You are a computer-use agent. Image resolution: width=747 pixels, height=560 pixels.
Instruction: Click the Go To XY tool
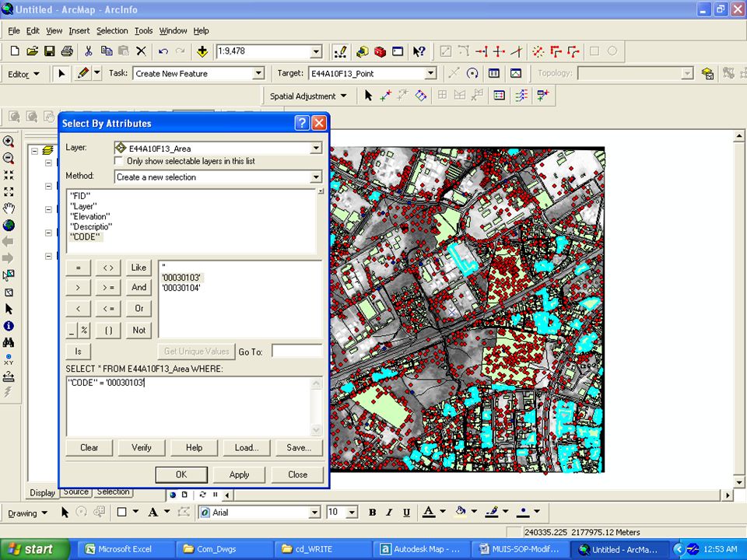[9, 359]
